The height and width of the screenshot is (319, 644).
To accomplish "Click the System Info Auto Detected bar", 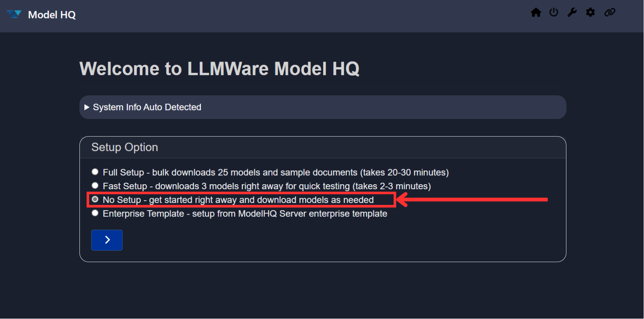I will pos(322,107).
